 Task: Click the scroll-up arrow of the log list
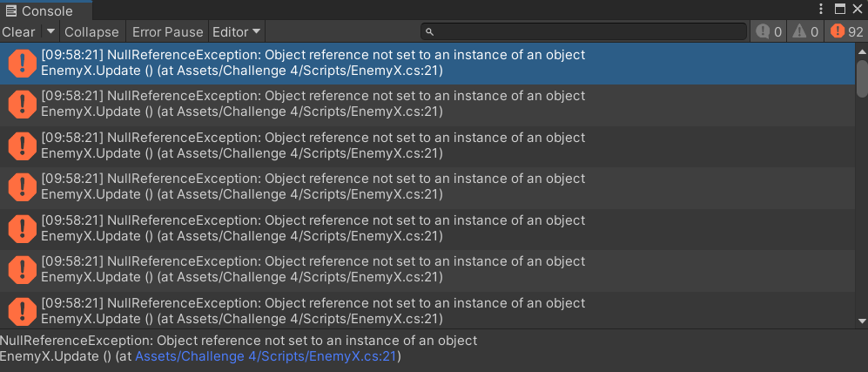tap(861, 49)
